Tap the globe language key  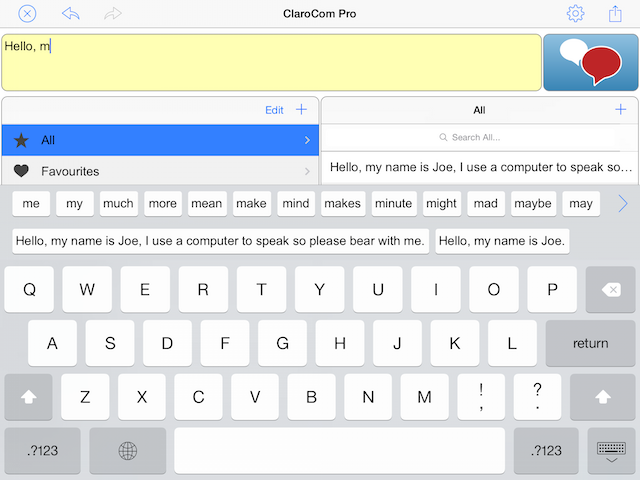(x=128, y=451)
